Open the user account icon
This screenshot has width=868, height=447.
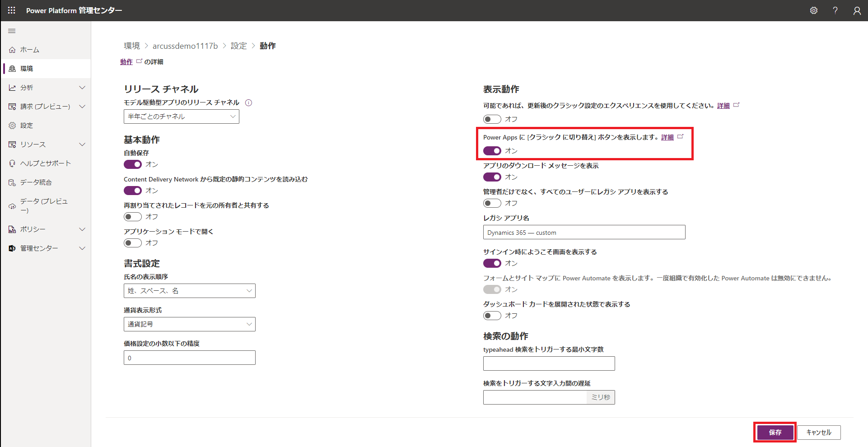pos(857,10)
